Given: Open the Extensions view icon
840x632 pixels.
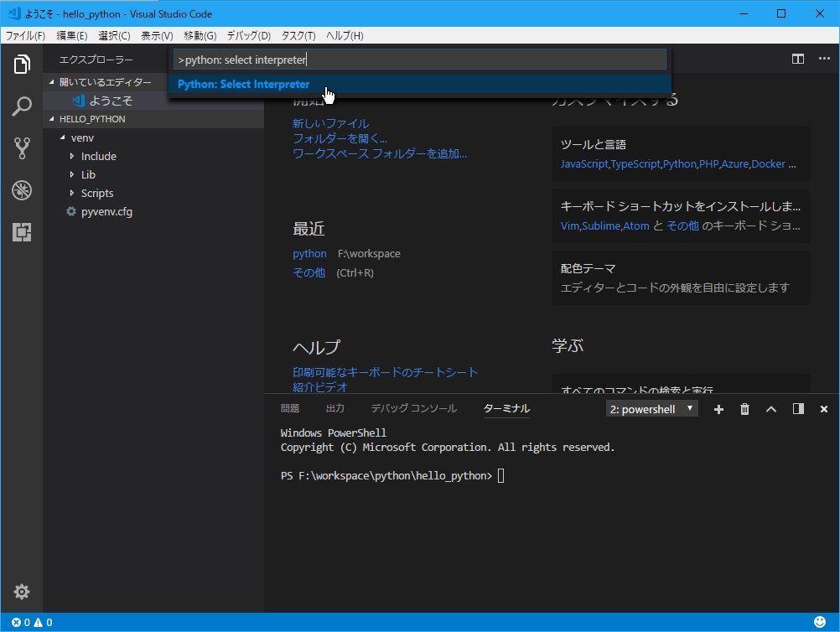Looking at the screenshot, I should pos(22,232).
